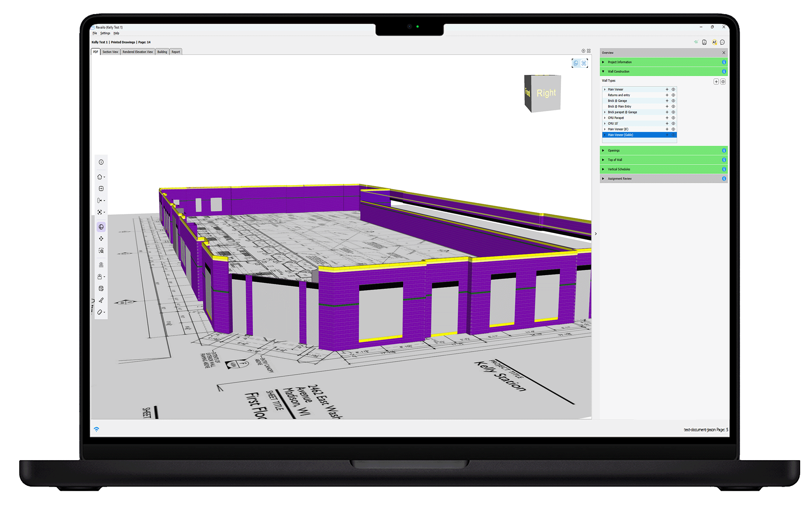812x511 pixels.
Task: Switch to the Section View tab
Action: point(110,52)
